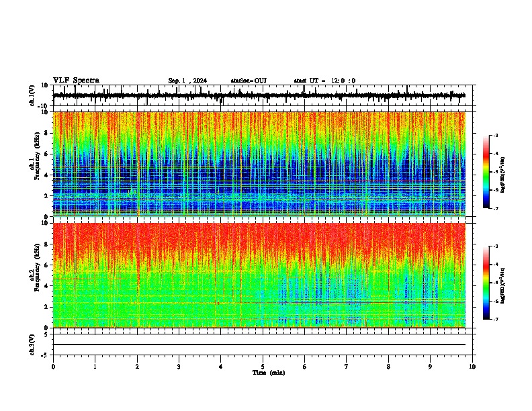This screenshot has width=532, height=411.
Task: Click inside the ch.1 frequency spectrogram
Action: 259,164
